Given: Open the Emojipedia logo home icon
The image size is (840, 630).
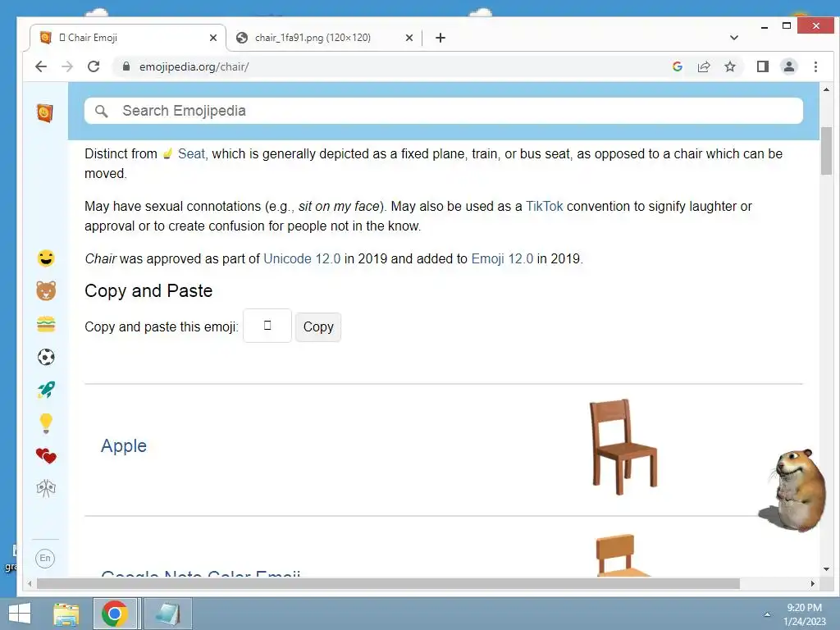Looking at the screenshot, I should pos(45,112).
